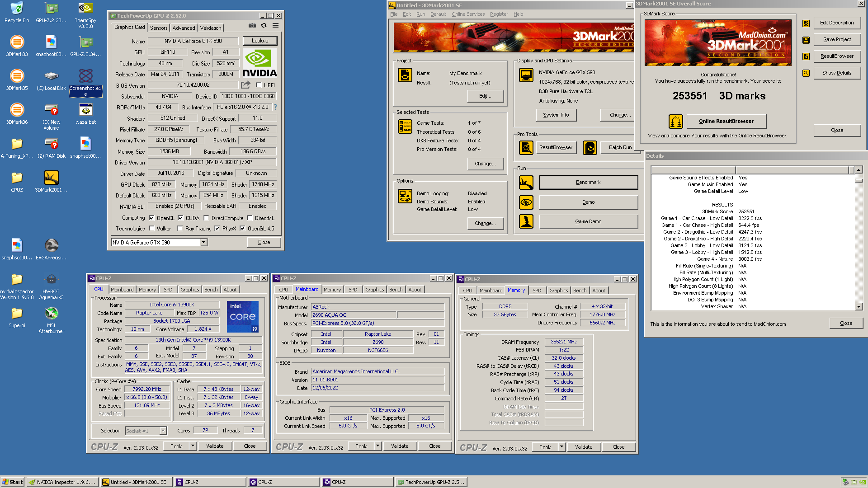Click Validate in CPU-Z Mainboard window
Viewport: 868px width, 488px height.
(400, 446)
